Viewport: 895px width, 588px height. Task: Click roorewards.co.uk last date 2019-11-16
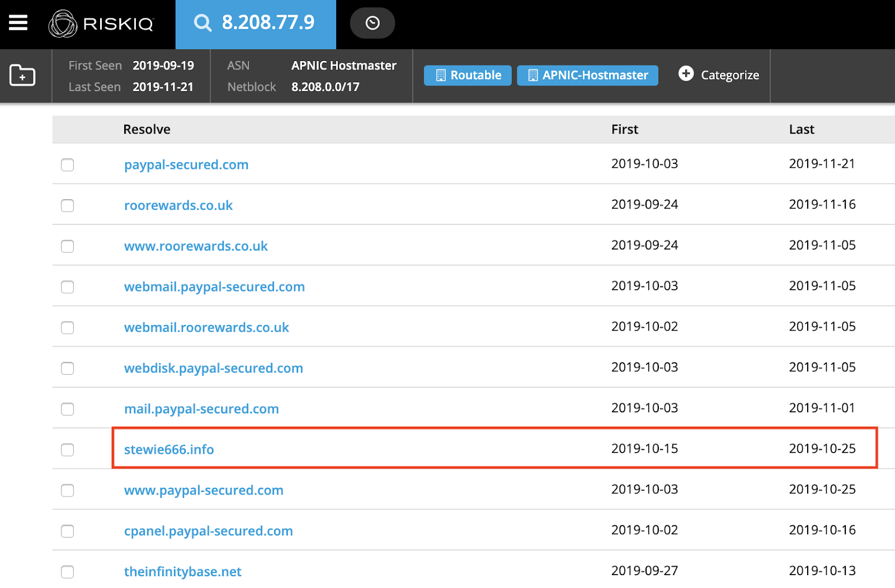tap(822, 205)
